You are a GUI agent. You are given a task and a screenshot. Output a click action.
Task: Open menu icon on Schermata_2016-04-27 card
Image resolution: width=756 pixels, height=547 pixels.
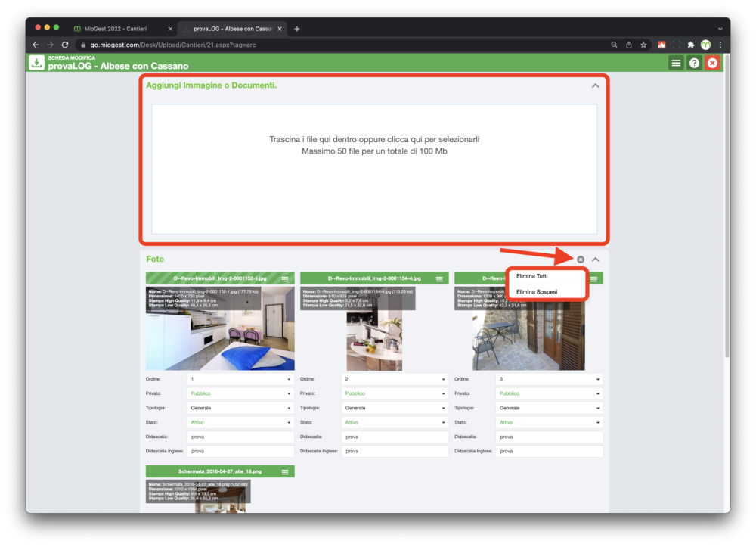tap(285, 472)
